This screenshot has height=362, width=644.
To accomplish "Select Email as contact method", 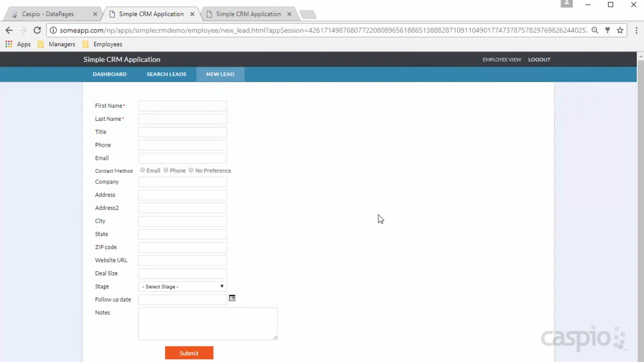I will tap(143, 170).
